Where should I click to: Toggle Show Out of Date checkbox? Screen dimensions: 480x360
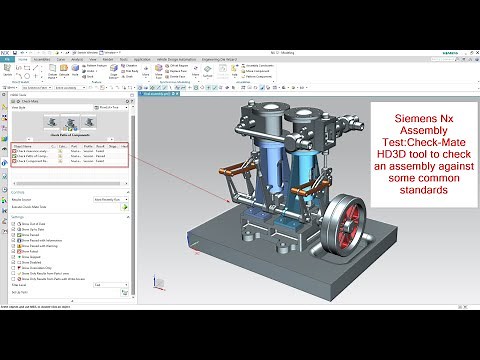[13, 224]
